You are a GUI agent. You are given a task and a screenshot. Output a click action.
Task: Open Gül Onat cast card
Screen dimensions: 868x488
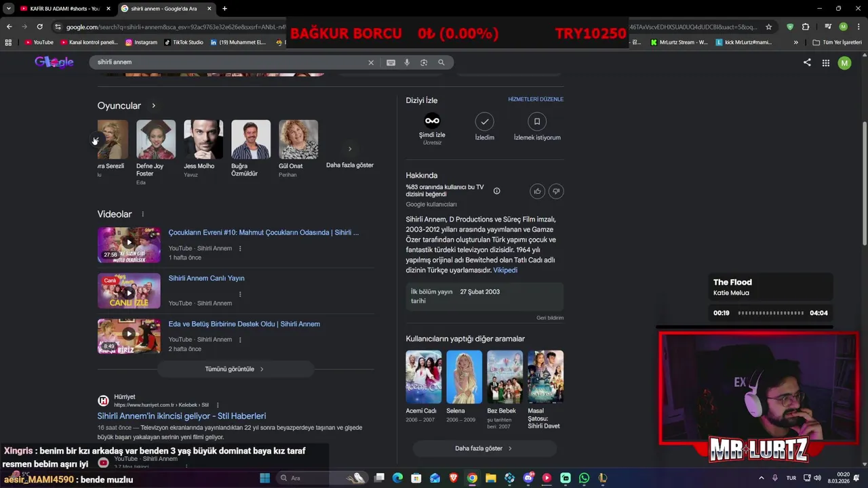[298, 149]
